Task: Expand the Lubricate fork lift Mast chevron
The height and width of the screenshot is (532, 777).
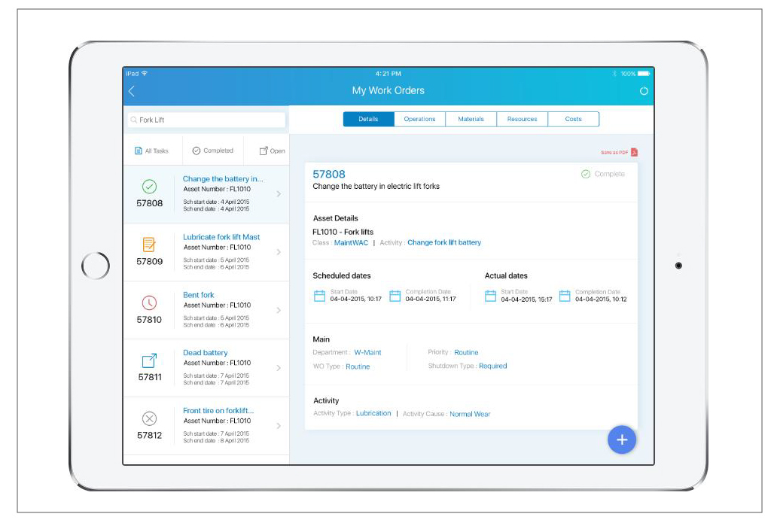Action: (279, 252)
